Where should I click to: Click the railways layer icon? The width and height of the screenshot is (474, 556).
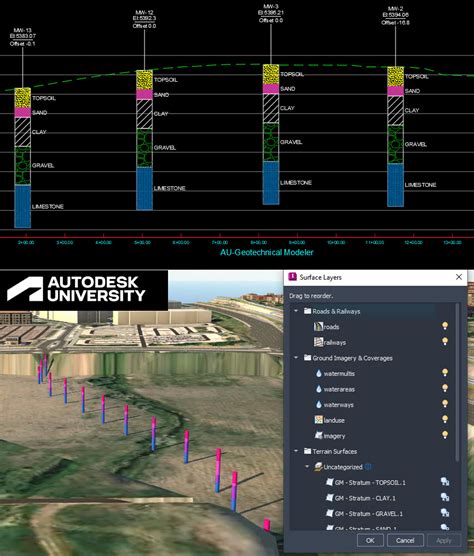tap(318, 342)
